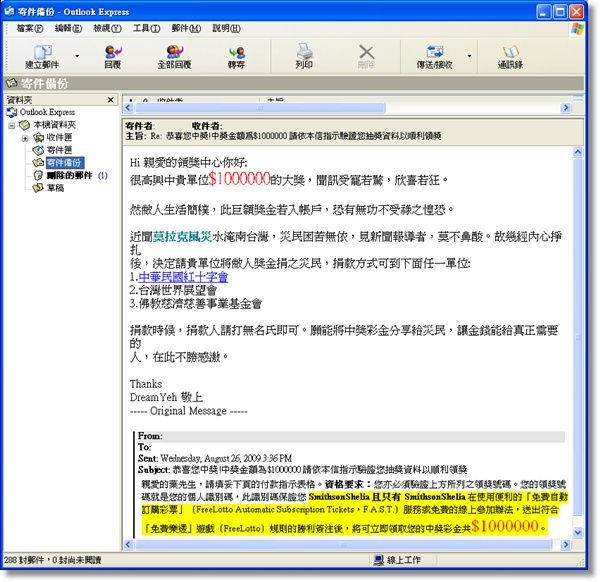The image size is (600, 582).
Task: Open the 檔案(F) File menu
Action: pyautogui.click(x=29, y=28)
